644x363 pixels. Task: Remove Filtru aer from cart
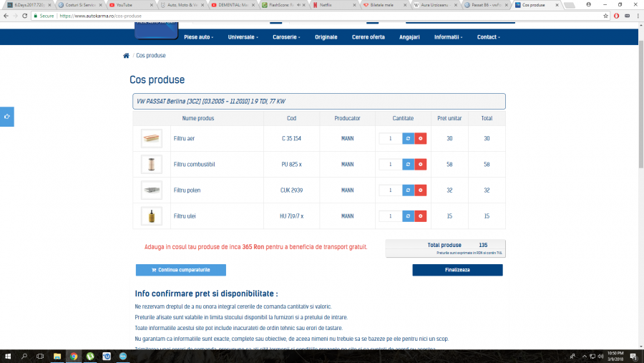pyautogui.click(x=421, y=138)
